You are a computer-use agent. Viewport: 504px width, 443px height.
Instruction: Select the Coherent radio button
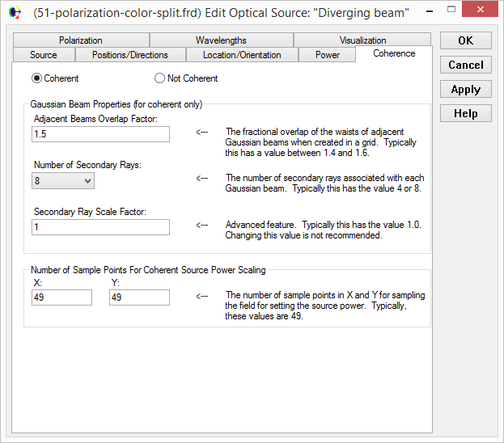(36, 78)
